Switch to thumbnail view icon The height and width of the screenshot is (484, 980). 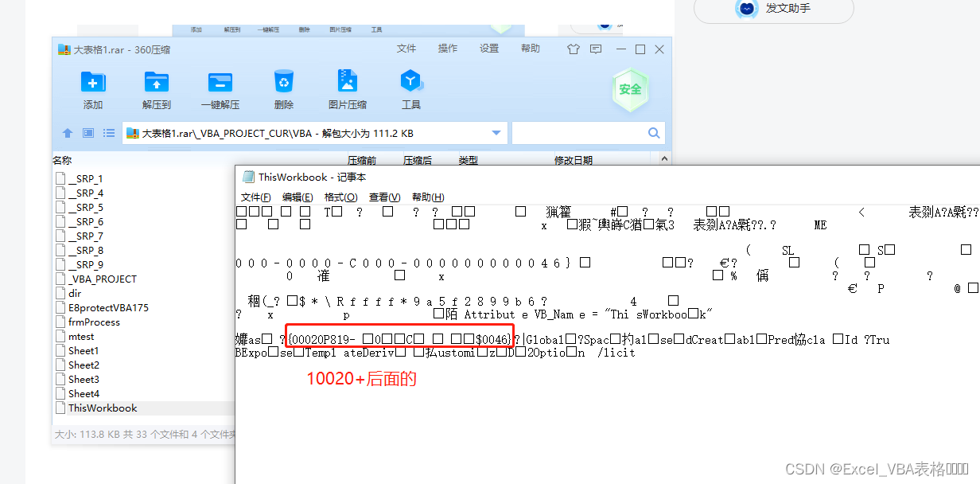click(x=88, y=133)
